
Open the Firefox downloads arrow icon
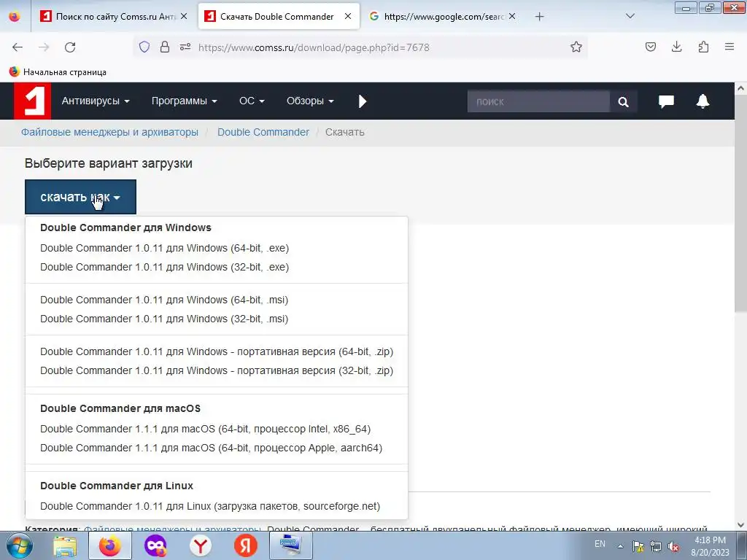click(x=676, y=47)
